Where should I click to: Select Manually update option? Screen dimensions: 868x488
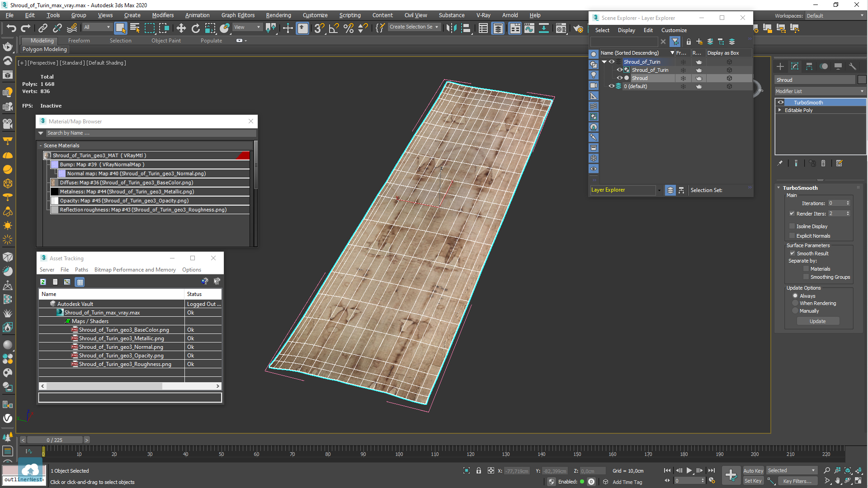coord(795,311)
